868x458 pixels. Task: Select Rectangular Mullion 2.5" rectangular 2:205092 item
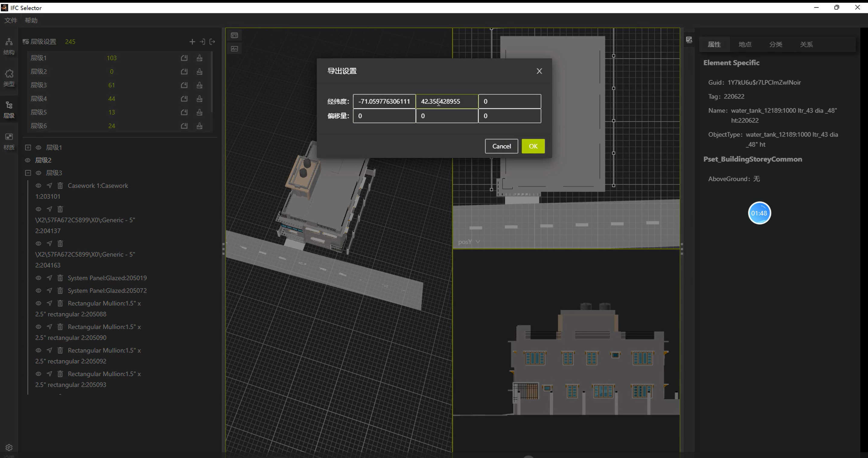[88, 355]
